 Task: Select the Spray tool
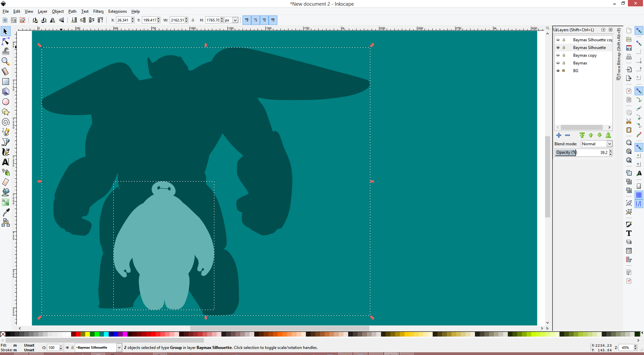tap(5, 172)
